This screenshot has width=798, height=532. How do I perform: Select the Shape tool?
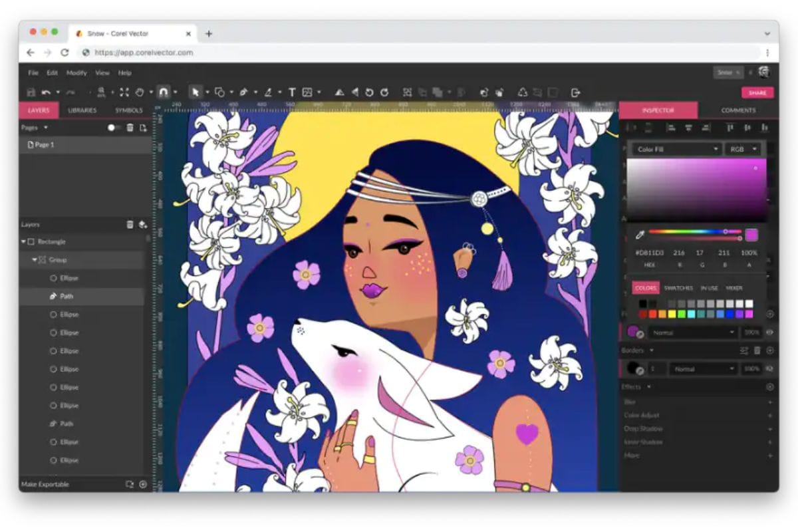[219, 92]
